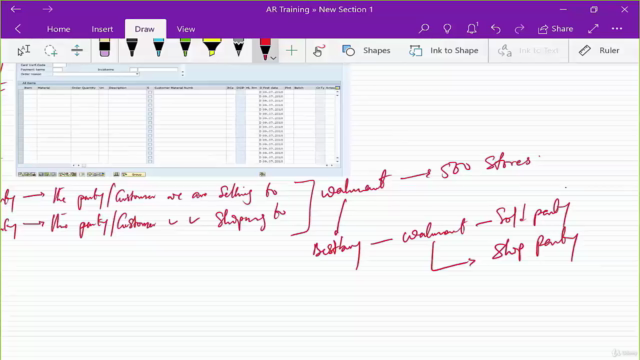Image resolution: width=640 pixels, height=360 pixels.
Task: Click the Order reason dropdown in screenshot
Action: pyautogui.click(x=96, y=74)
